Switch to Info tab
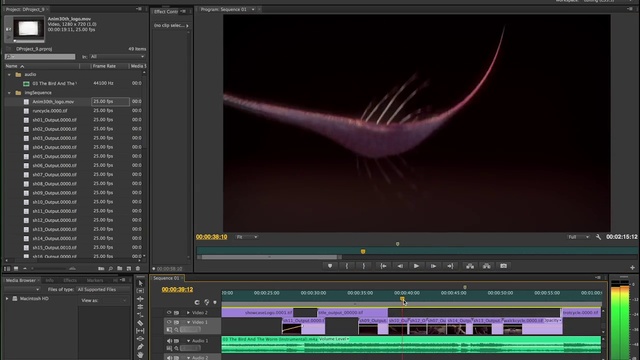640x360 pixels. click(x=49, y=280)
